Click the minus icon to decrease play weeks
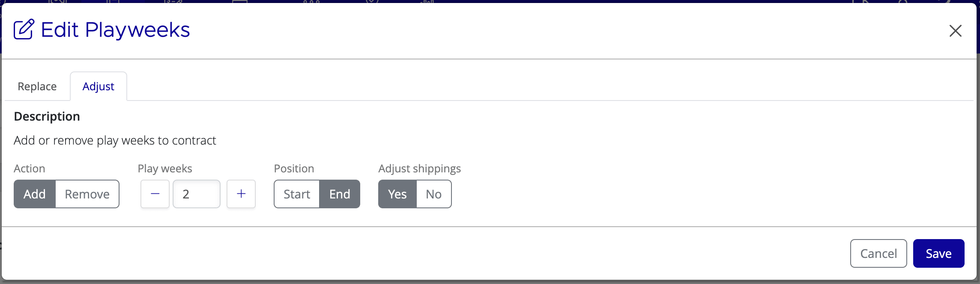Screen dimensions: 980x284 (x=154, y=194)
